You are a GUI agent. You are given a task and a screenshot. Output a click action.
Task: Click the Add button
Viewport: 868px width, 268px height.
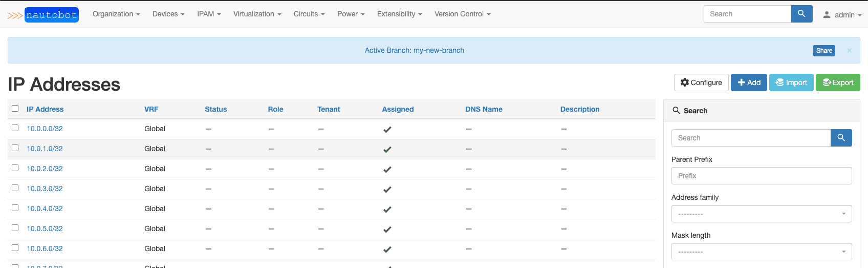pyautogui.click(x=749, y=83)
